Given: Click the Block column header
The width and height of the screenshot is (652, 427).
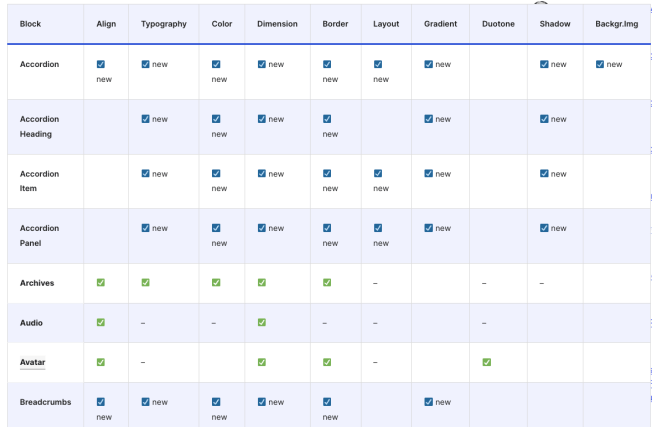Looking at the screenshot, I should (x=31, y=23).
